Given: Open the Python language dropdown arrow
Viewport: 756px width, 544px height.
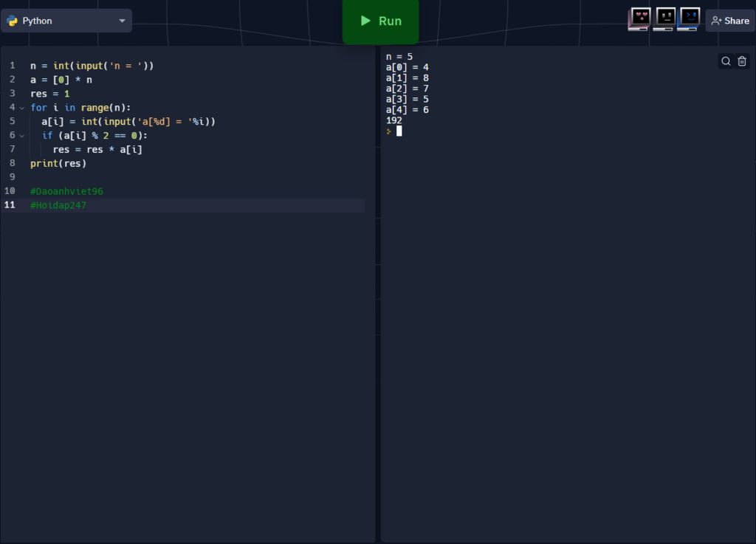Looking at the screenshot, I should coord(122,21).
